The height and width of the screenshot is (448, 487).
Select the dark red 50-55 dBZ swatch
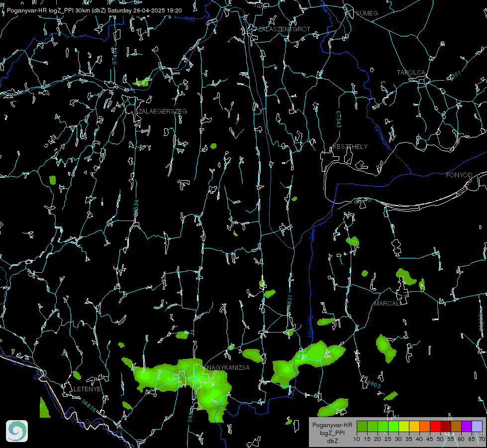[446, 427]
